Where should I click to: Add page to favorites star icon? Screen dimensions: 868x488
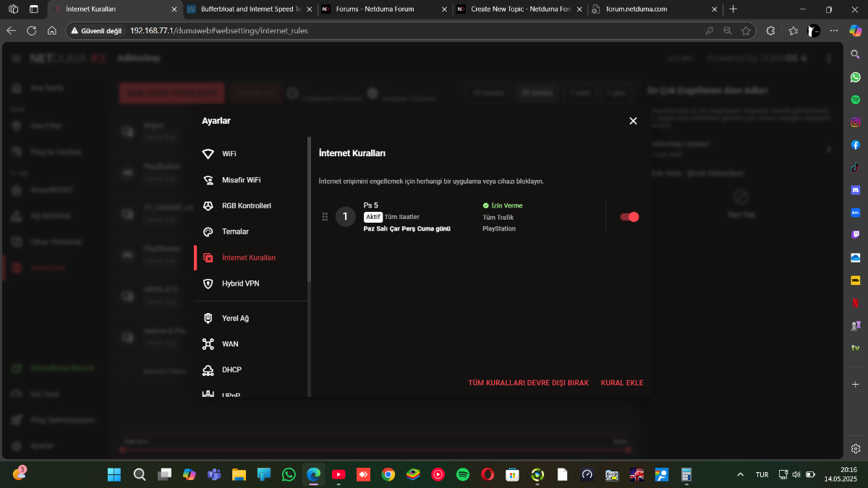(746, 31)
